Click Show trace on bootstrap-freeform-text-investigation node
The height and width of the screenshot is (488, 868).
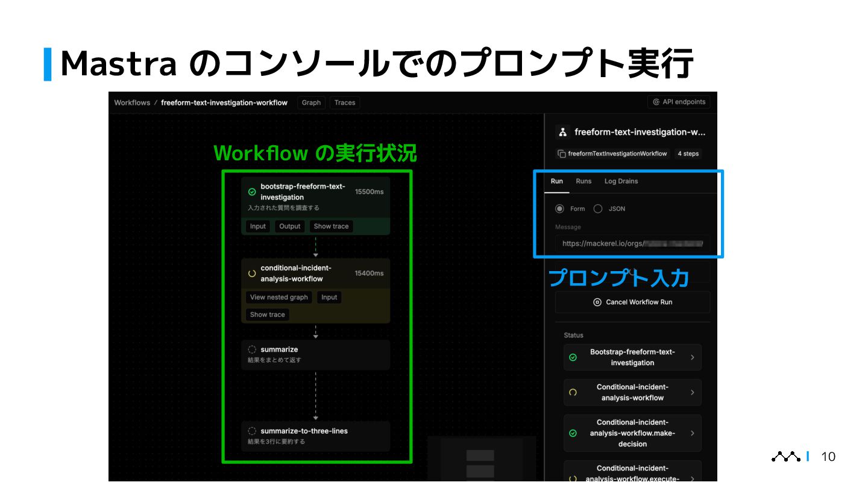(x=332, y=227)
